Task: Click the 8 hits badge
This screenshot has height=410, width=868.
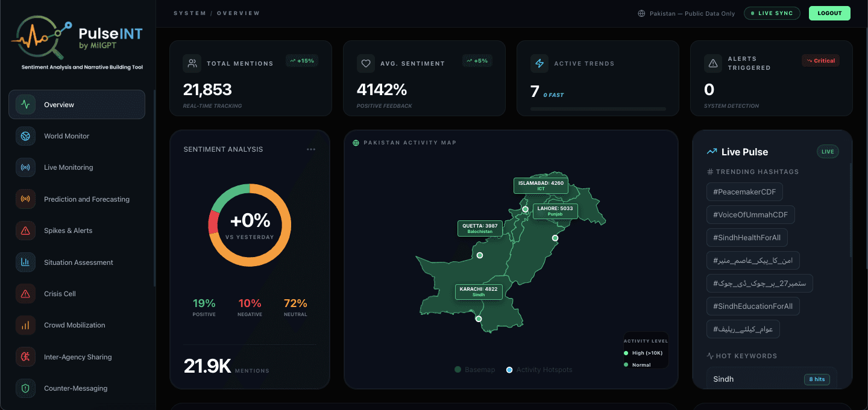Action: pyautogui.click(x=817, y=379)
